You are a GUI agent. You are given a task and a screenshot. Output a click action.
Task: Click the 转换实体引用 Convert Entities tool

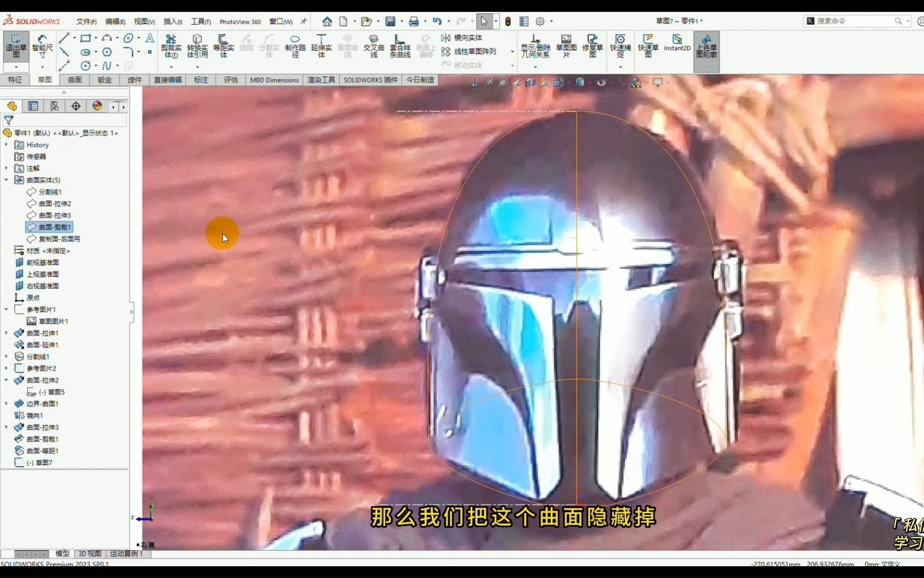[197, 45]
